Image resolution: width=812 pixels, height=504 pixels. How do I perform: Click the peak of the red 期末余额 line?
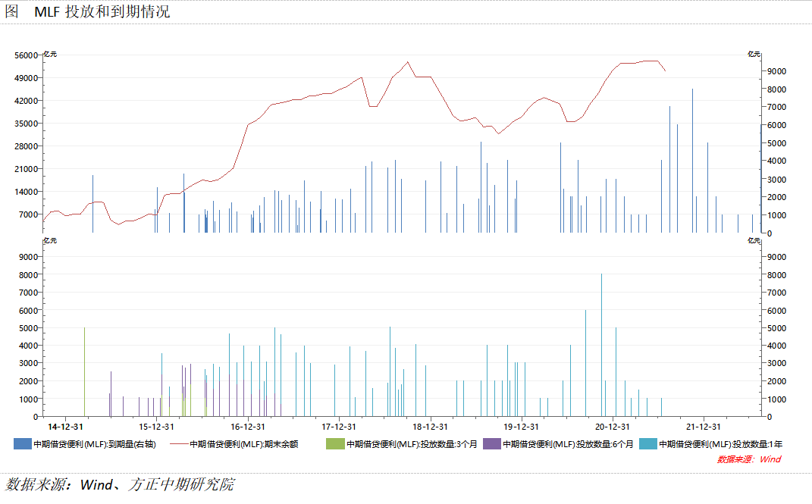coord(408,62)
